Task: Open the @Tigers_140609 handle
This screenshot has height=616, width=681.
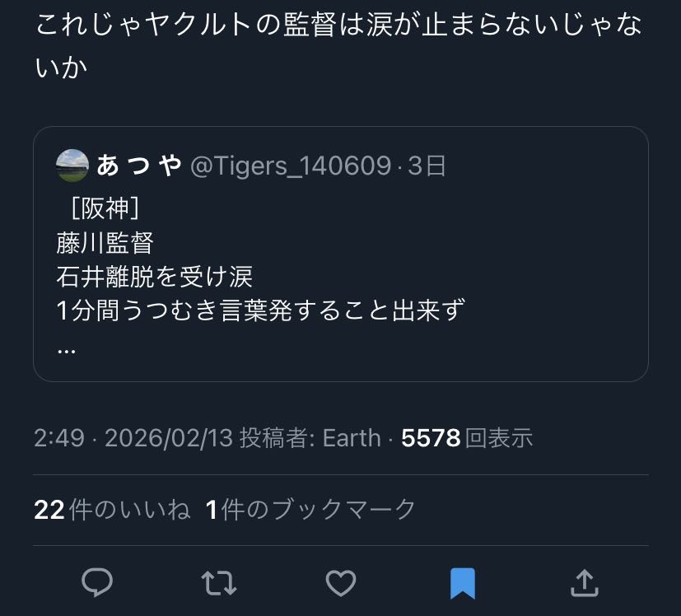Action: 290,166
